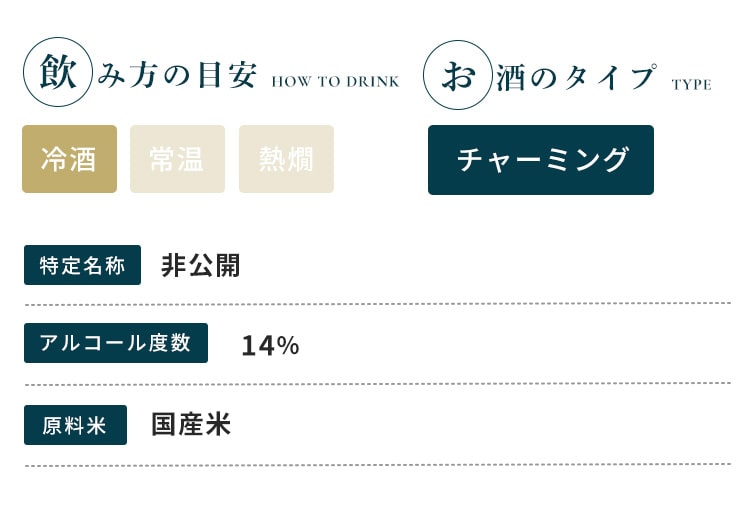
Task: Click the gold 冷酒 color swatch
Action: coord(69,159)
